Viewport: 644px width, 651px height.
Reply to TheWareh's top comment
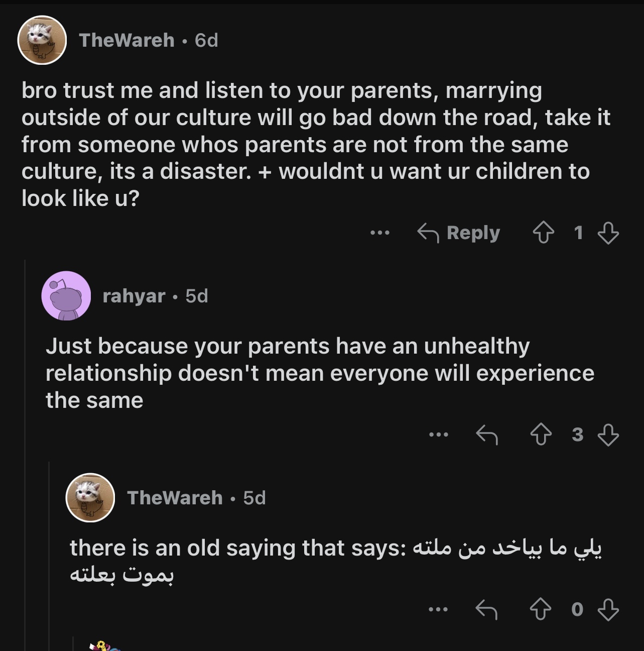pyautogui.click(x=459, y=233)
